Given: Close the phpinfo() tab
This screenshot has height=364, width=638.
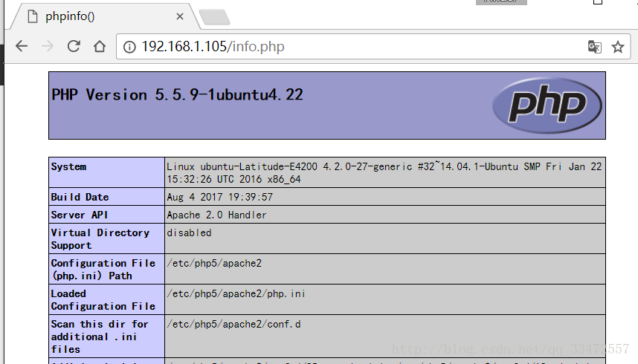Looking at the screenshot, I should [x=180, y=16].
